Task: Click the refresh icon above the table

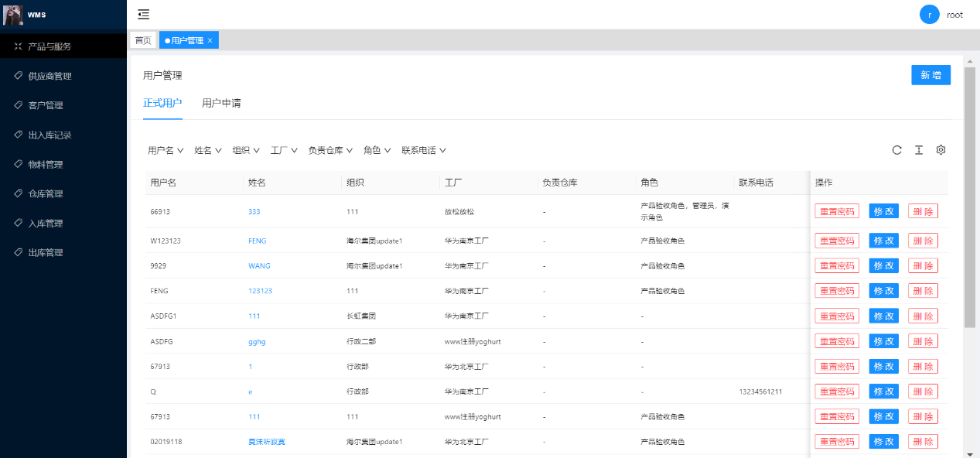Action: 896,150
